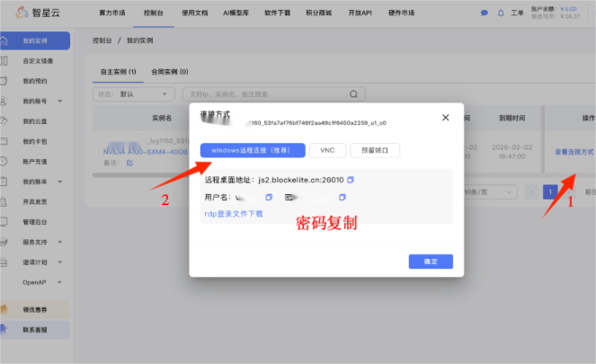This screenshot has height=364, width=596.
Task: Click the search magnifier icon
Action: click(353, 94)
